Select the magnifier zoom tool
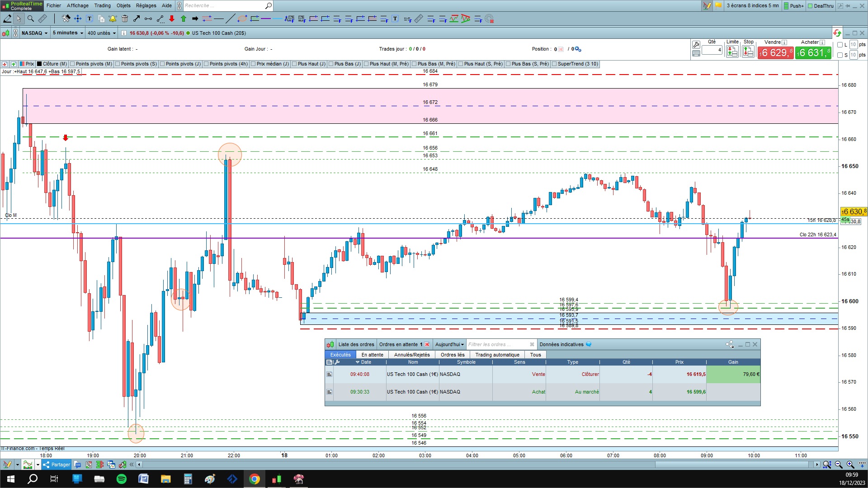Screen dimensions: 868x488 (x=30, y=19)
